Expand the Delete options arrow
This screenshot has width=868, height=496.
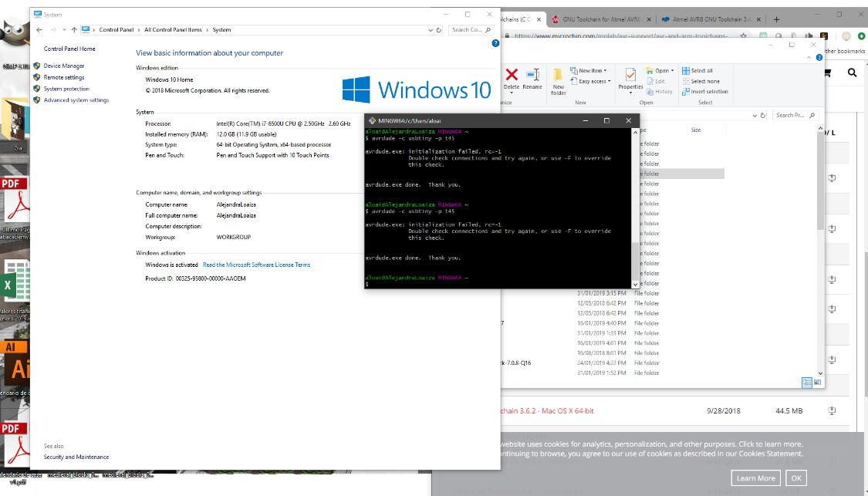[x=512, y=93]
